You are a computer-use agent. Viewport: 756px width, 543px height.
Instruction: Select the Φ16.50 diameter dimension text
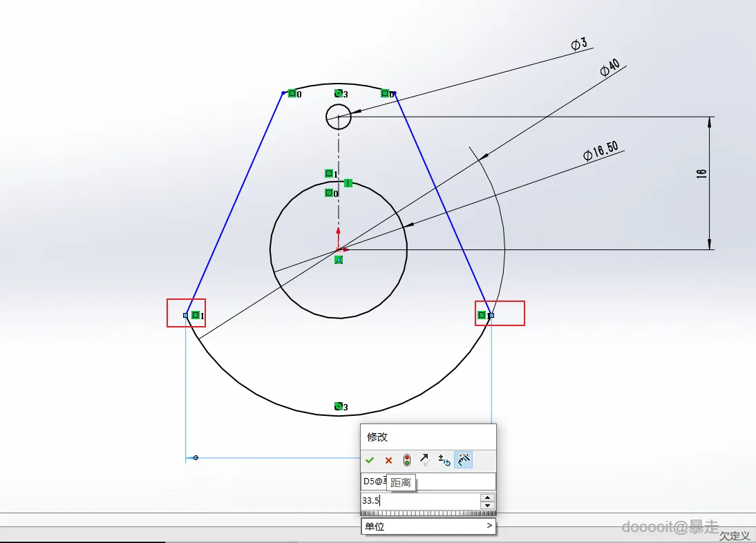[601, 151]
